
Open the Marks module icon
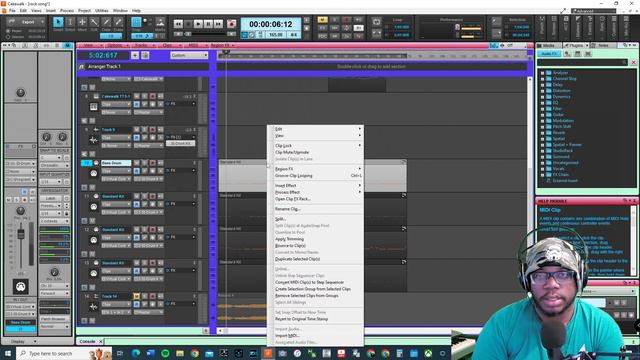(x=160, y=22)
